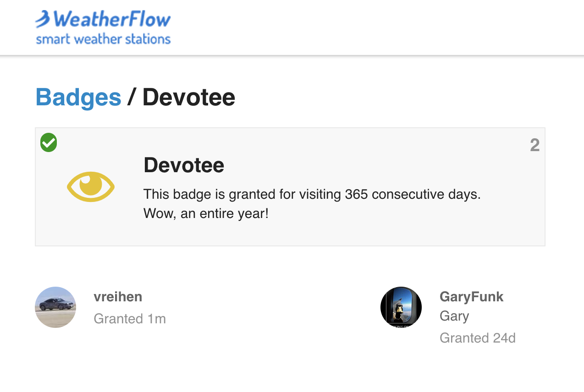Go back to the Badges page
Image resolution: width=584 pixels, height=392 pixels.
78,97
